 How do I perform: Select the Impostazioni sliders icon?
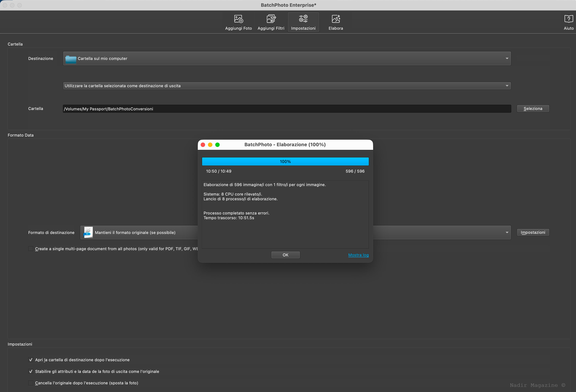[x=303, y=19]
